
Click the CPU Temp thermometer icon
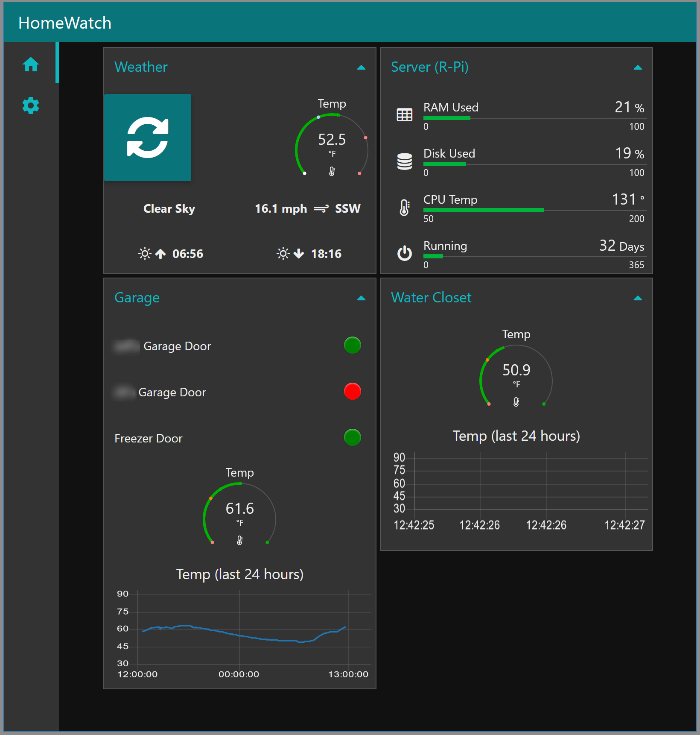tap(404, 208)
